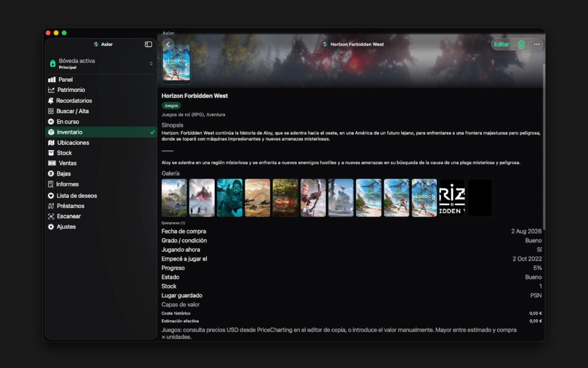Screen dimensions: 588x368
Task: Click the Galería heading
Action: [171, 174]
